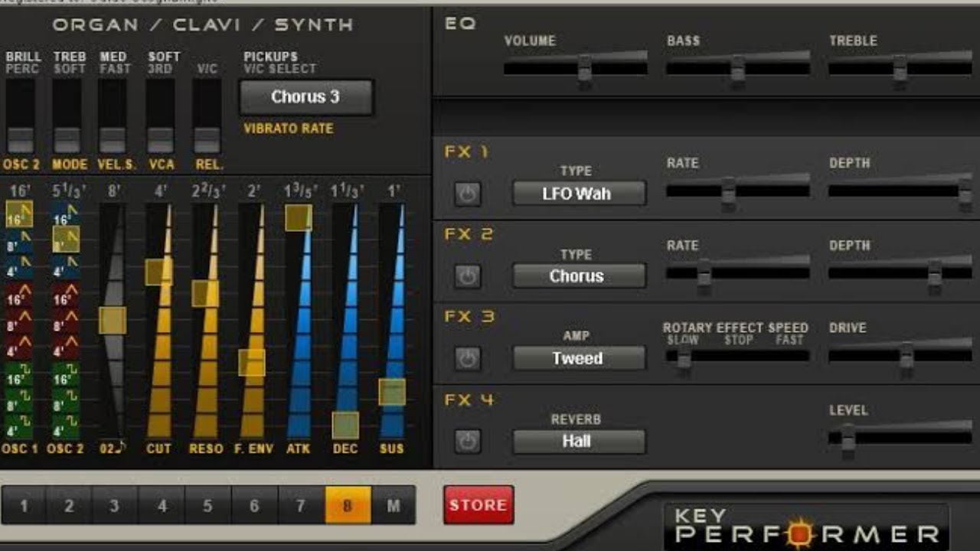Click the EQ Bass slider handle
This screenshot has height=551, width=980.
(737, 69)
